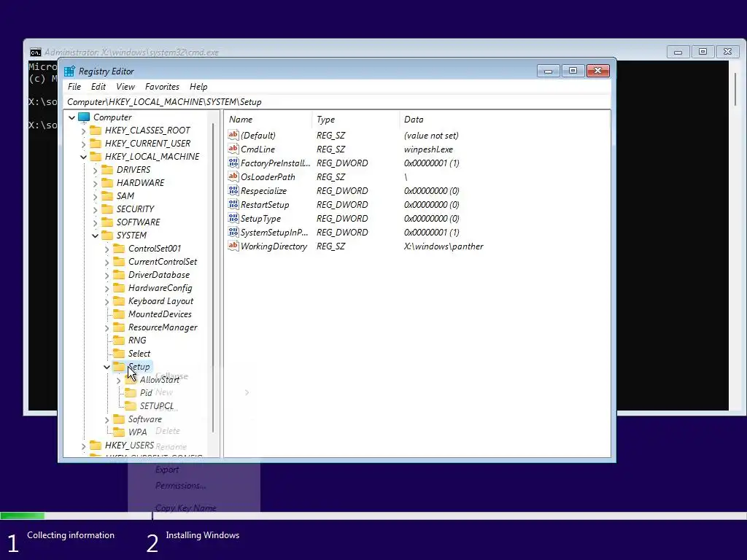
Task: Click the SetupType DWORD value icon
Action: tap(233, 218)
